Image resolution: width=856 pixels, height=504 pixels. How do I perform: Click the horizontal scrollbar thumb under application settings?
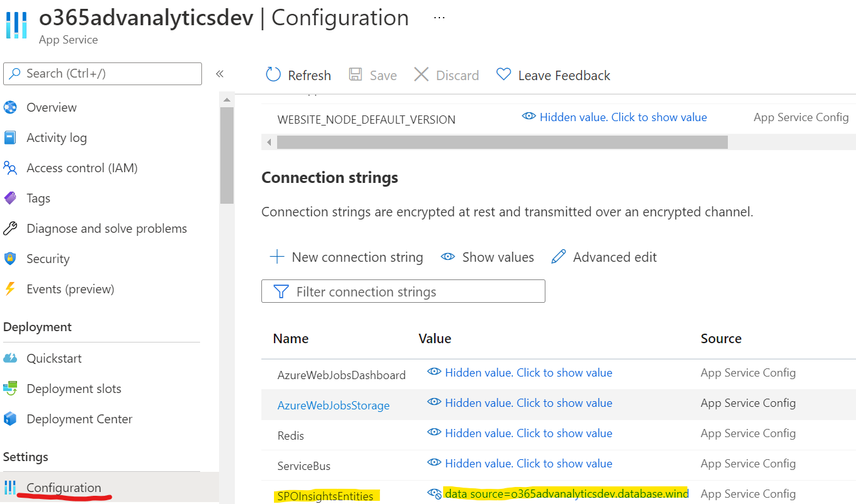(x=502, y=143)
